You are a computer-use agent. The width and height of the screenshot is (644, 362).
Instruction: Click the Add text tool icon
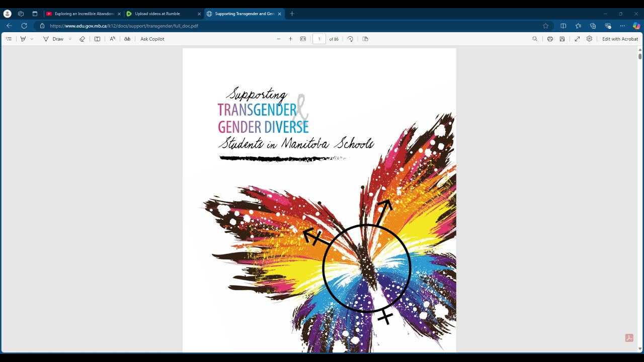[97, 39]
